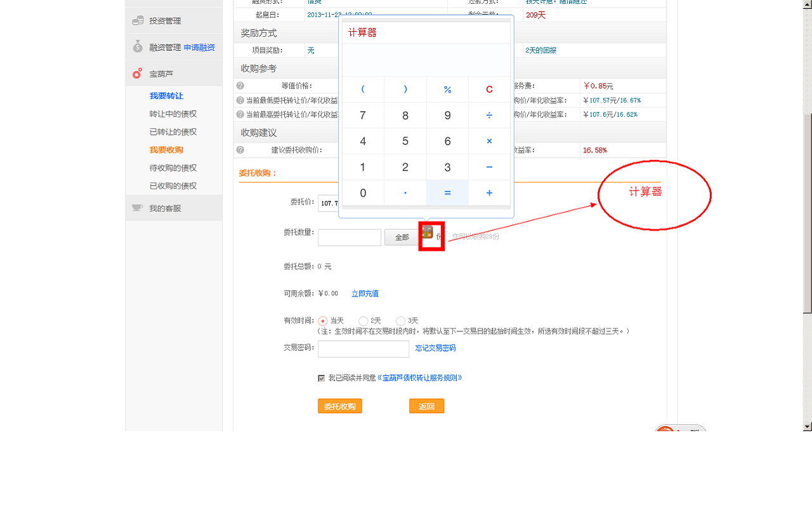Screen dimensions: 812x508
Task: Go to 已转让的债权 submenu
Action: pos(173,132)
